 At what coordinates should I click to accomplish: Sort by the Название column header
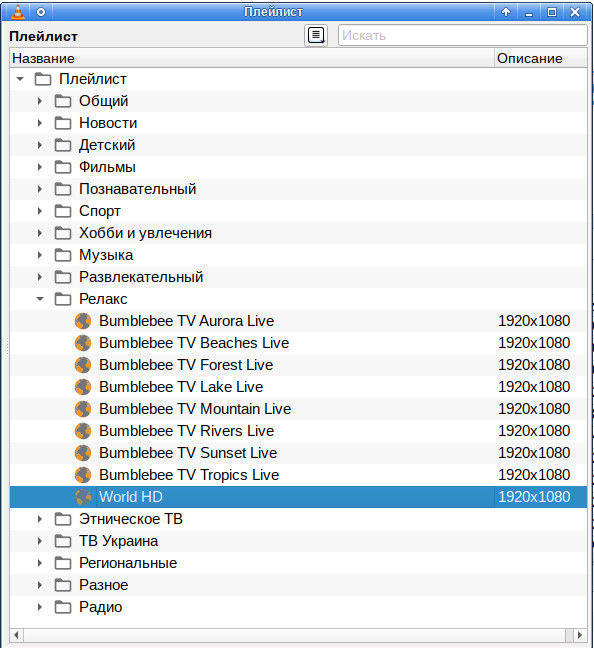point(252,58)
